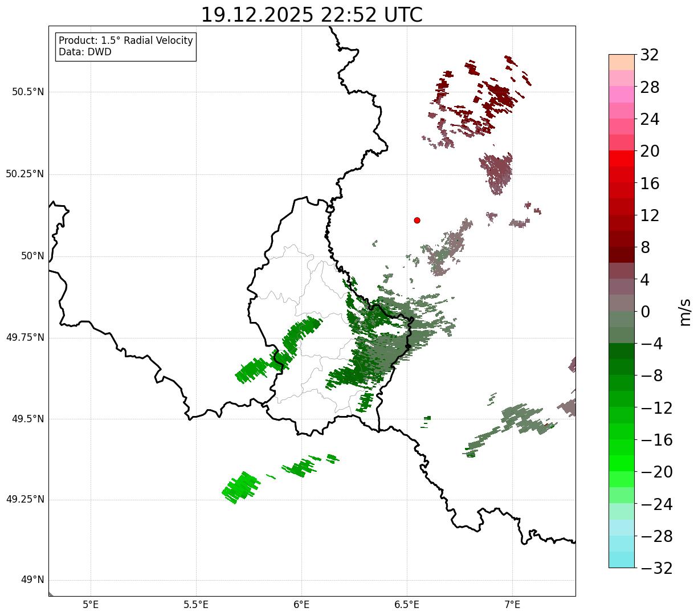
Task: Click the colorbar 4 tick label
Action: (x=645, y=280)
